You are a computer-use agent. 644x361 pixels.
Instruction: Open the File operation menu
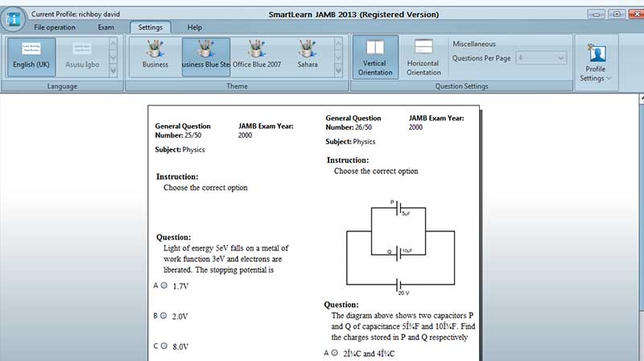tap(54, 27)
